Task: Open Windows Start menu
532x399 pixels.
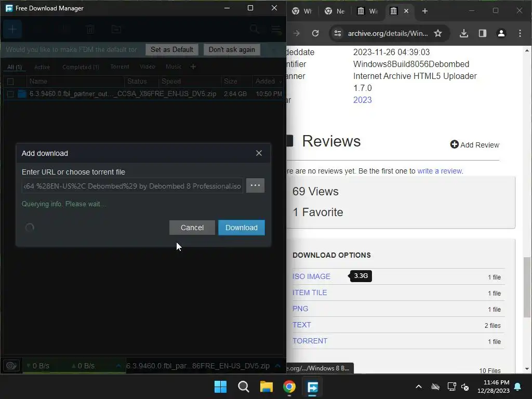Action: 220,387
